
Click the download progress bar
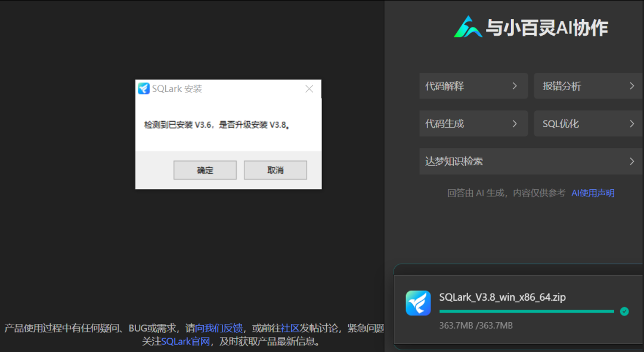click(527, 311)
